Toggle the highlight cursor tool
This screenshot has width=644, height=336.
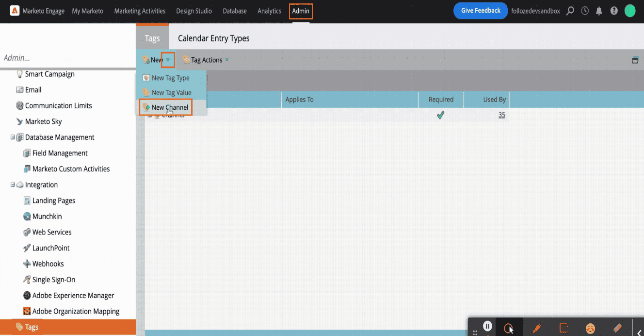point(509,328)
